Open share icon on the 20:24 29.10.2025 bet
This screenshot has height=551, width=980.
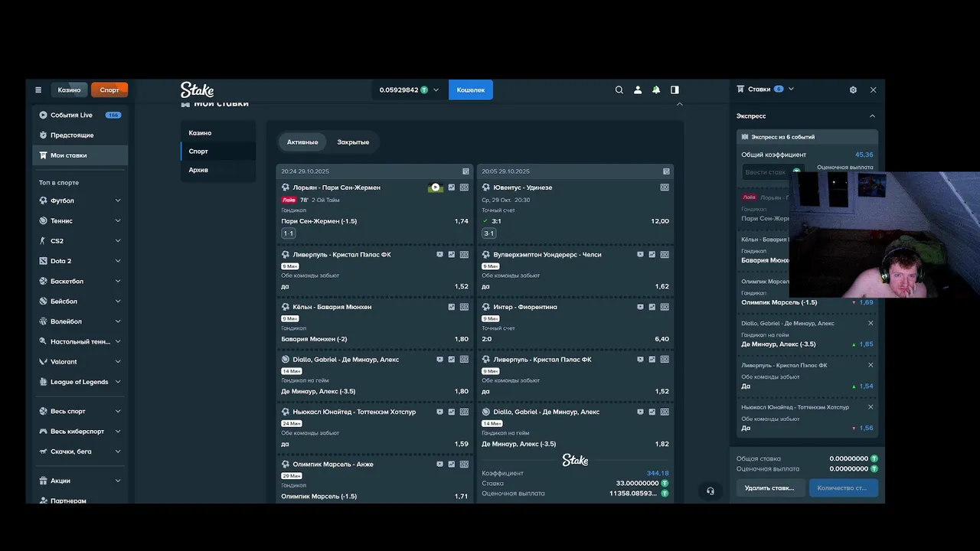pyautogui.click(x=465, y=171)
